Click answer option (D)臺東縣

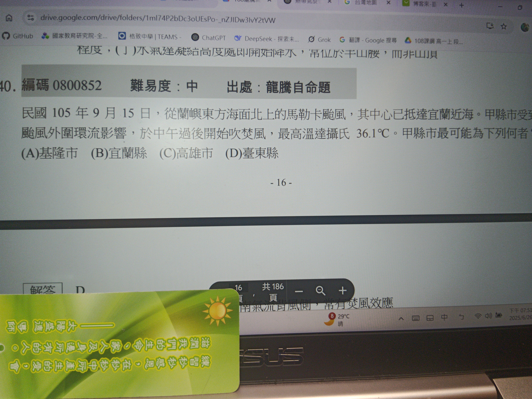252,153
